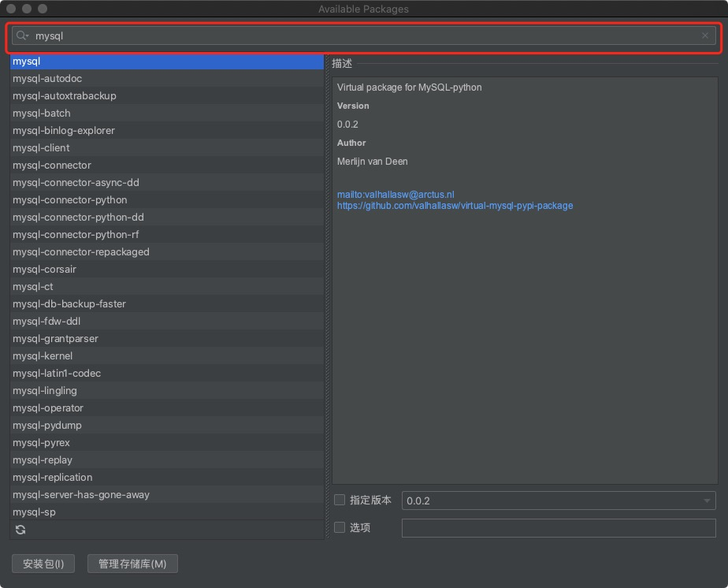
Task: Select the mysql-connector-python row
Action: (167, 199)
